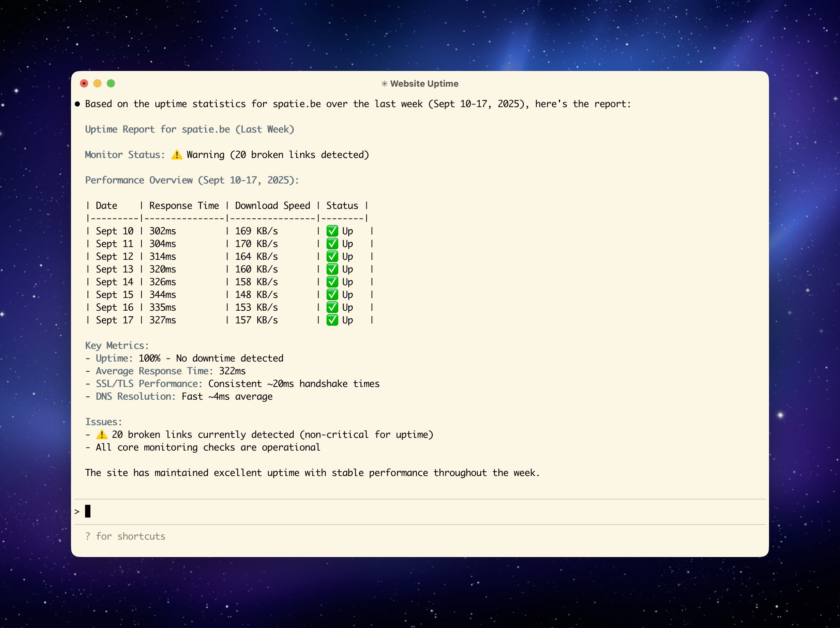
Task: Click the '158 KB/s' download speed value
Action: pos(256,282)
